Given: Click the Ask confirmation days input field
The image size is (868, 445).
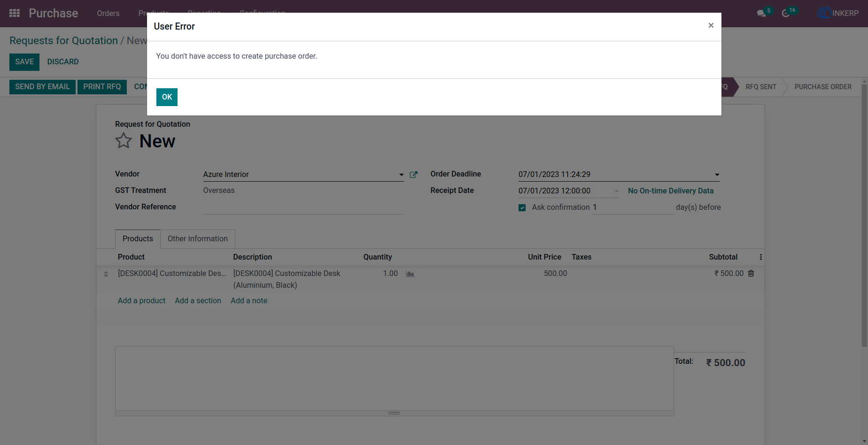Looking at the screenshot, I should click(x=633, y=207).
